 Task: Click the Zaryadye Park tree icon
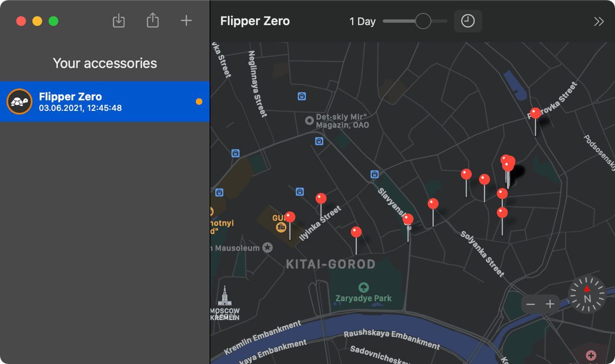(x=364, y=288)
